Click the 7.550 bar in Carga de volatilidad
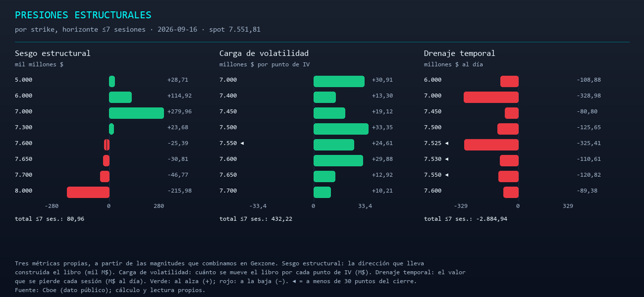The width and height of the screenshot is (644, 297). click(334, 145)
